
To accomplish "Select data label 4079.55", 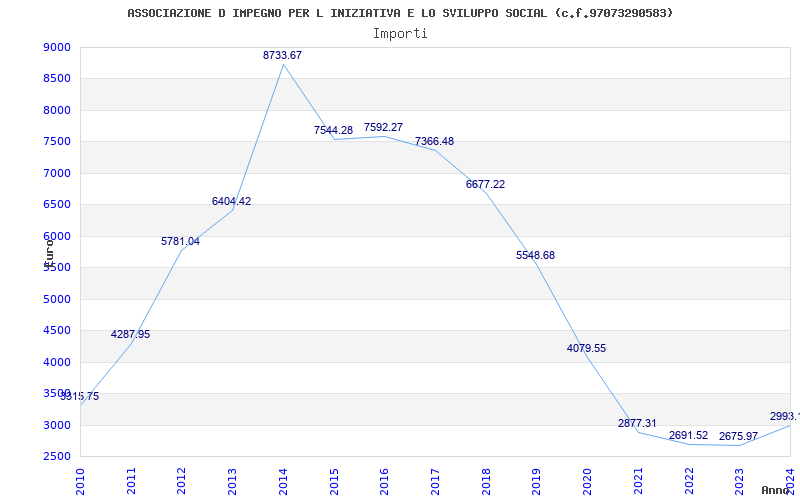I will (586, 348).
